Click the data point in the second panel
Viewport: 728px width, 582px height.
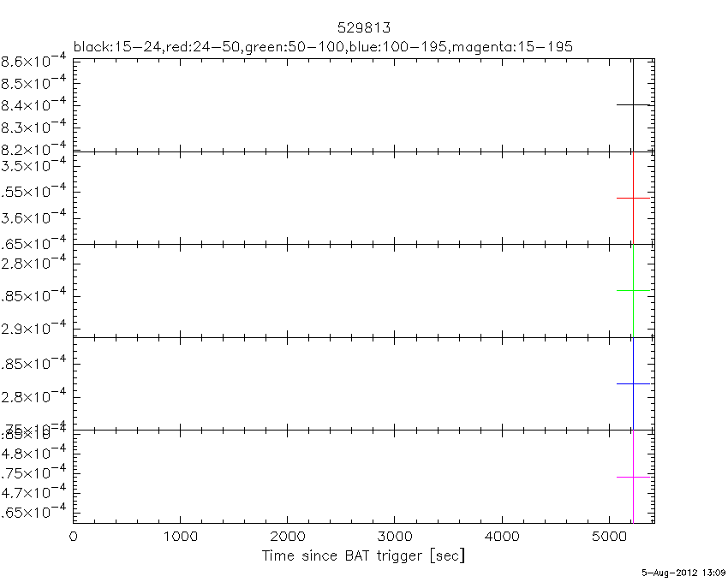coord(633,198)
